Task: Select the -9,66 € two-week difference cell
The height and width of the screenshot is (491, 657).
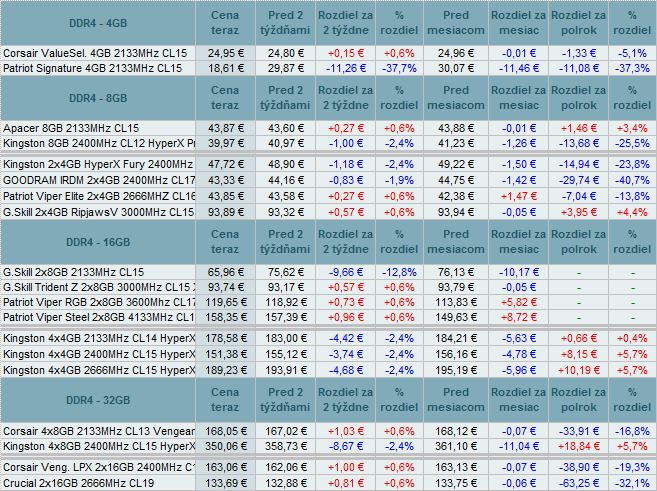Action: [346, 272]
